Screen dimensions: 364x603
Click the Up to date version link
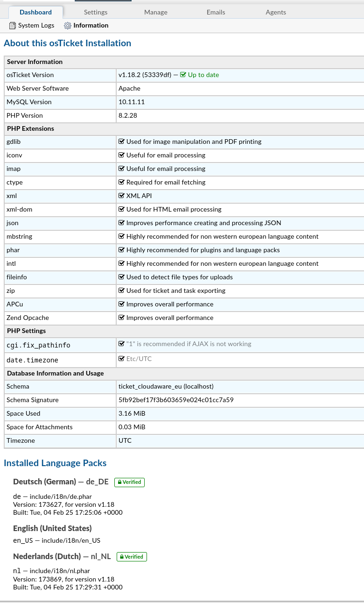(x=203, y=75)
